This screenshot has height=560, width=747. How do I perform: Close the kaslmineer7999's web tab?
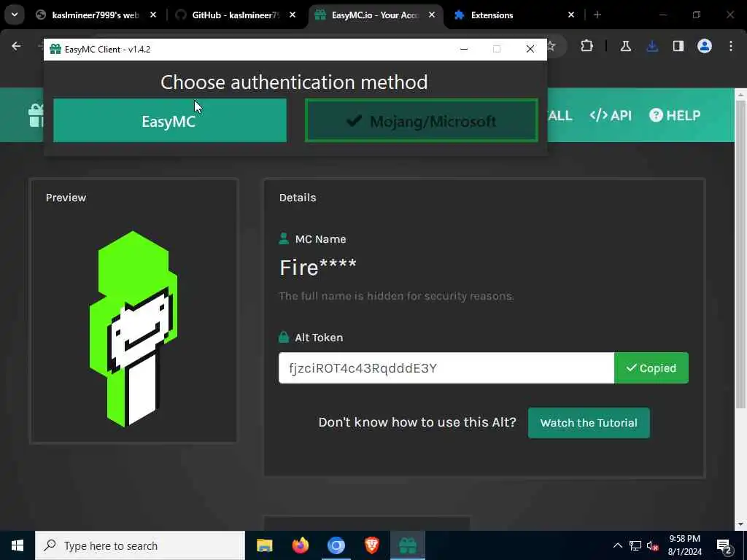click(x=153, y=15)
